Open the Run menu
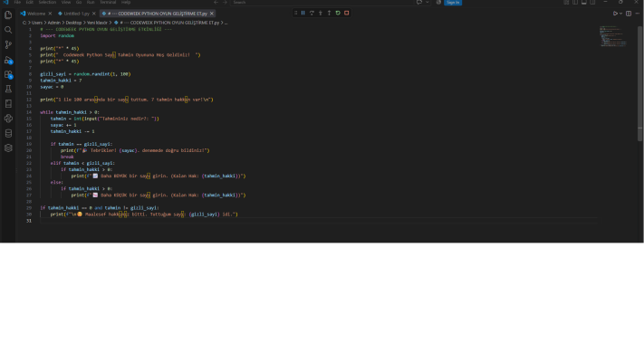The height and width of the screenshot is (362, 644). (91, 3)
